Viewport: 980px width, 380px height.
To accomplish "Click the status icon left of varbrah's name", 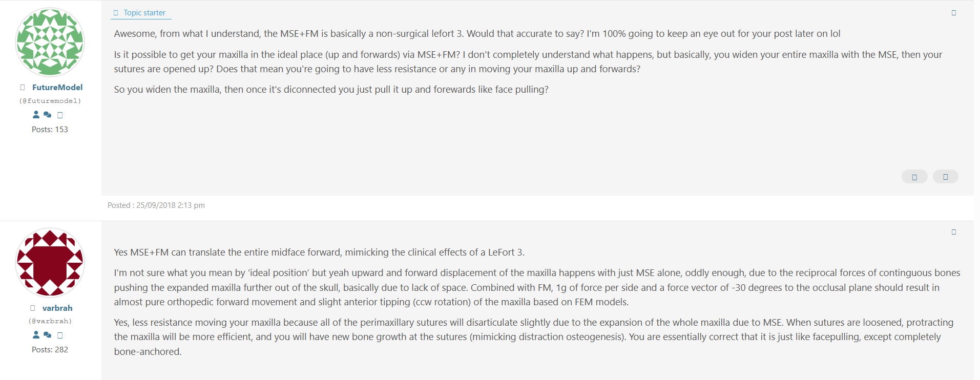I will tap(33, 308).
